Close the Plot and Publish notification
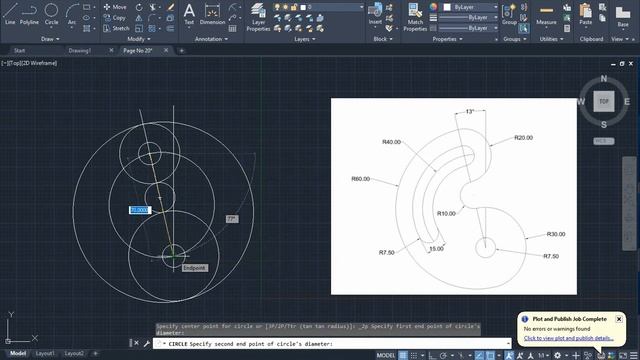This screenshot has height=360, width=640. tap(619, 319)
